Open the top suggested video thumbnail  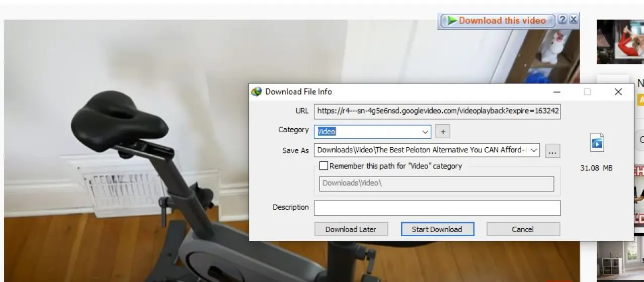pos(620,42)
